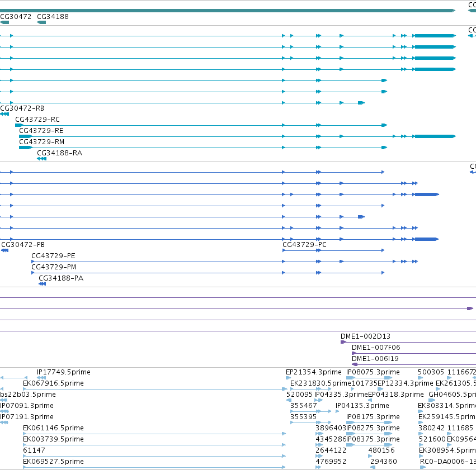This screenshot has width=476, height=470.
Task: Click the 294360 feature label
Action: tap(383, 462)
